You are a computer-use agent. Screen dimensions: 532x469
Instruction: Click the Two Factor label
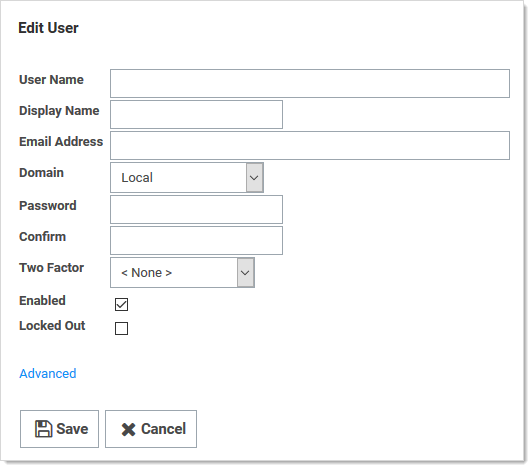point(52,268)
